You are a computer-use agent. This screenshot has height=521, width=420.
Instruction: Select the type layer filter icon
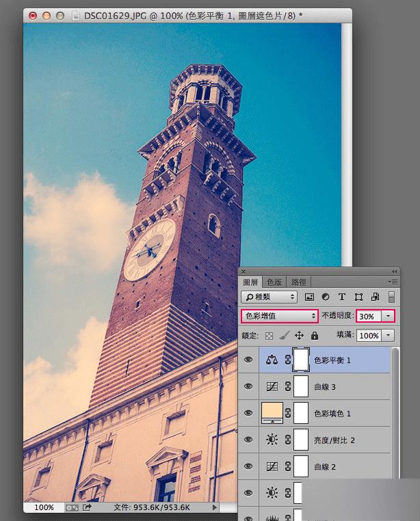[x=341, y=297]
